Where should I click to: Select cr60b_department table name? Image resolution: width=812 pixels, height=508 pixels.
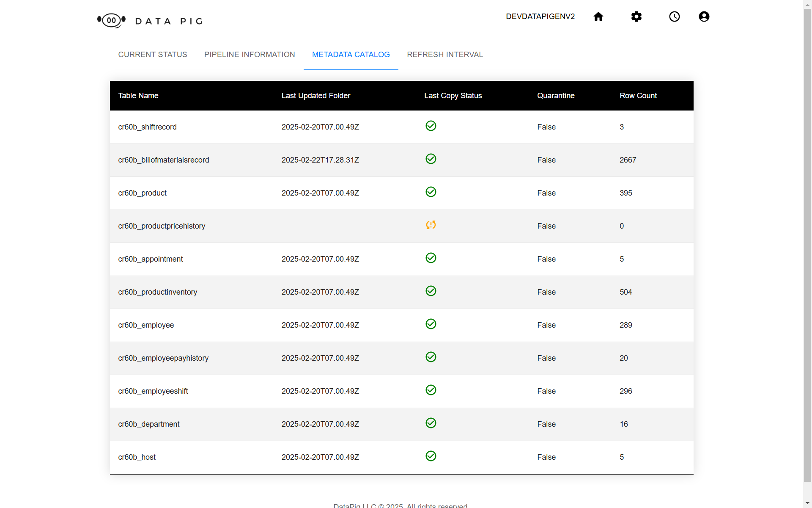pos(149,424)
